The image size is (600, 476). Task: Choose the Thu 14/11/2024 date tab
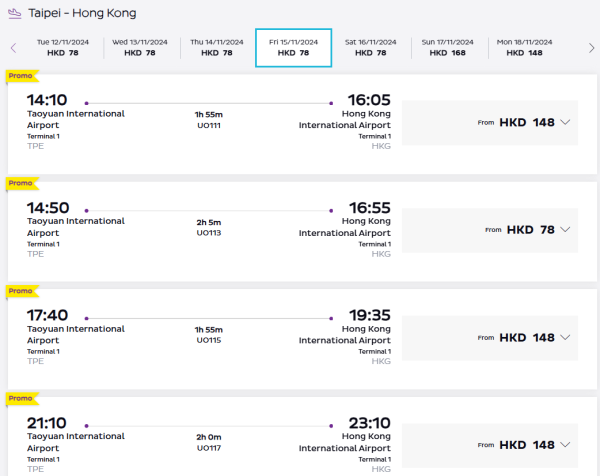217,47
